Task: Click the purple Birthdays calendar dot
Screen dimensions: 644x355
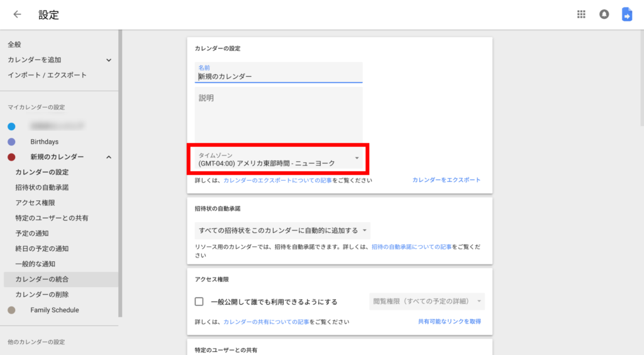Action: click(11, 142)
